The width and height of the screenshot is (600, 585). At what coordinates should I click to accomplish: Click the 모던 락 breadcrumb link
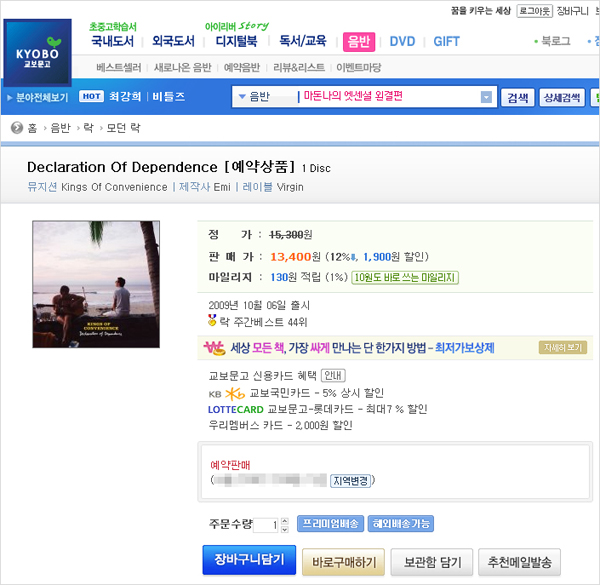[x=123, y=128]
